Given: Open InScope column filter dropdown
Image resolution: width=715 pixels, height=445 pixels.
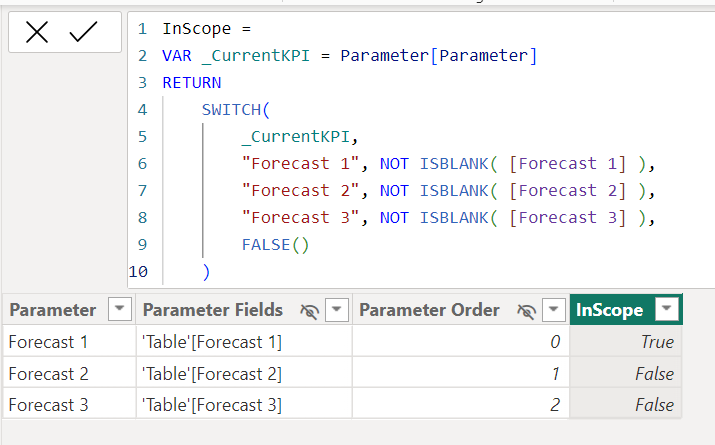Looking at the screenshot, I should (x=666, y=310).
